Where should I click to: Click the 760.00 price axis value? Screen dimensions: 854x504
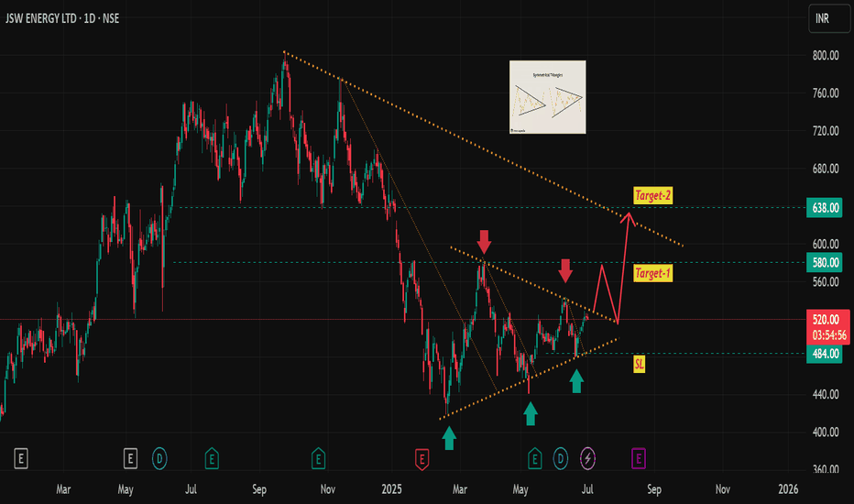(x=825, y=93)
